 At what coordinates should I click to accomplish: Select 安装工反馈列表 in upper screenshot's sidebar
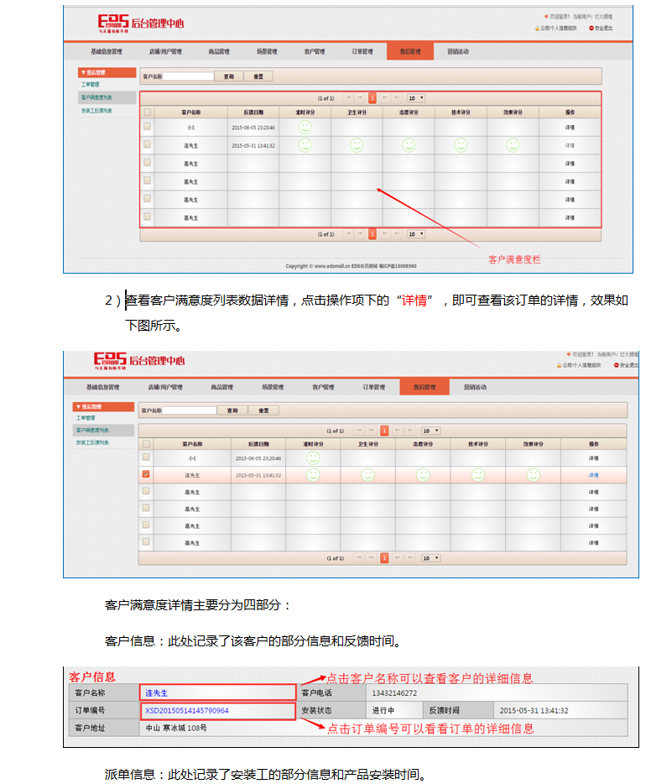97,111
